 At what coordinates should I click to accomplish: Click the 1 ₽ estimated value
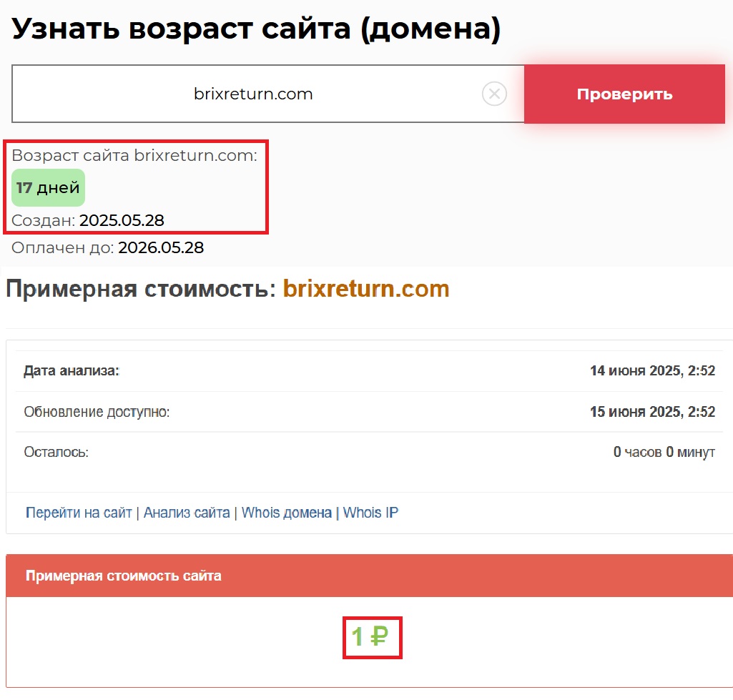(x=370, y=636)
